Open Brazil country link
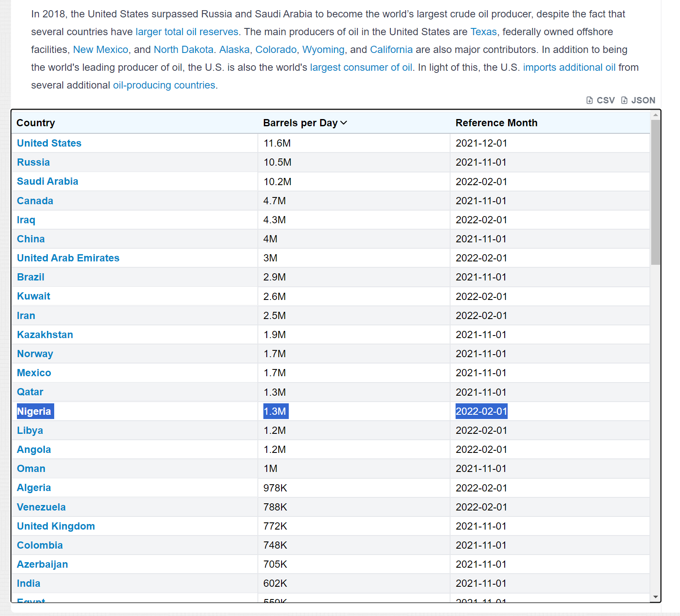Image resolution: width=680 pixels, height=616 pixels. (x=30, y=277)
